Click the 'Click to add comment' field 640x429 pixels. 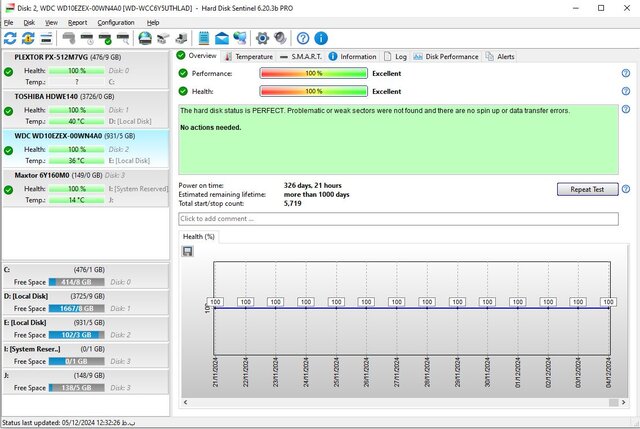(396, 218)
